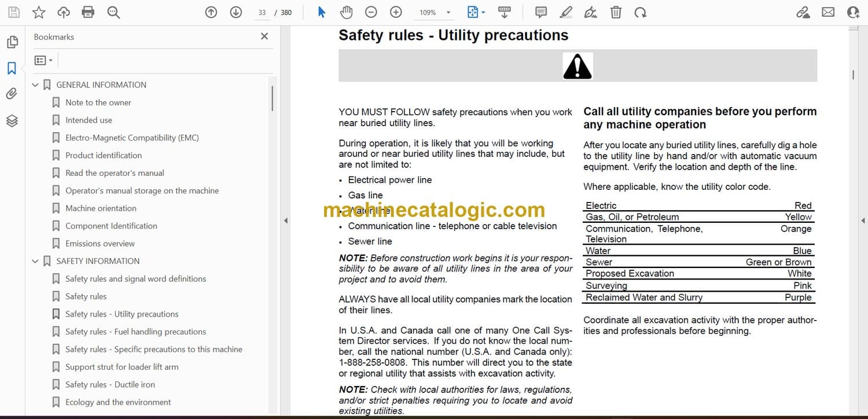This screenshot has height=419, width=868.
Task: Open the 'Emissions overview' bookmark
Action: (100, 244)
